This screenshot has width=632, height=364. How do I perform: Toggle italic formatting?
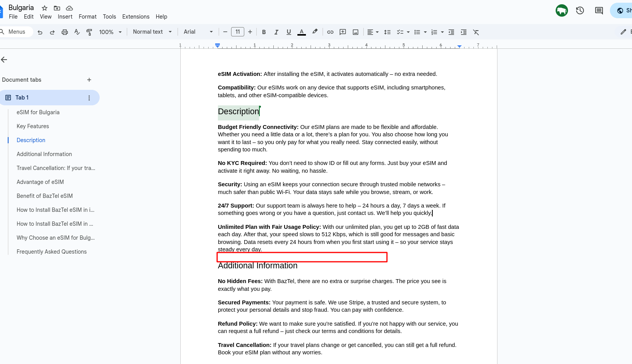point(276,32)
